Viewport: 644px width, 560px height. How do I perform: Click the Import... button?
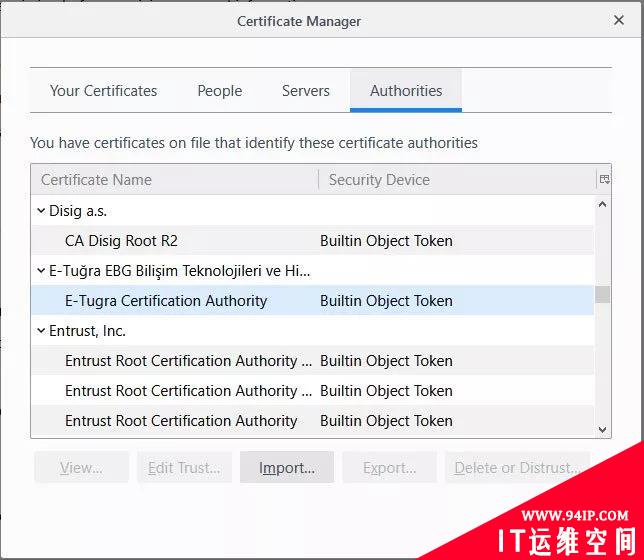point(287,468)
